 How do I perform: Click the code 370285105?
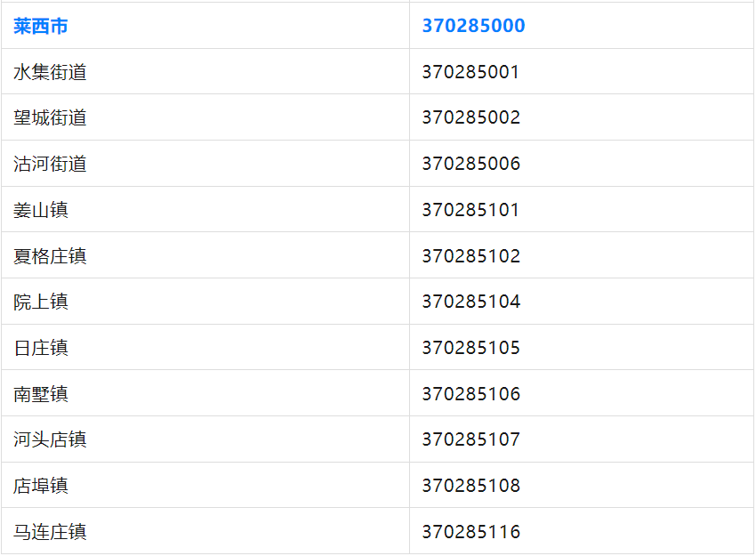[470, 348]
